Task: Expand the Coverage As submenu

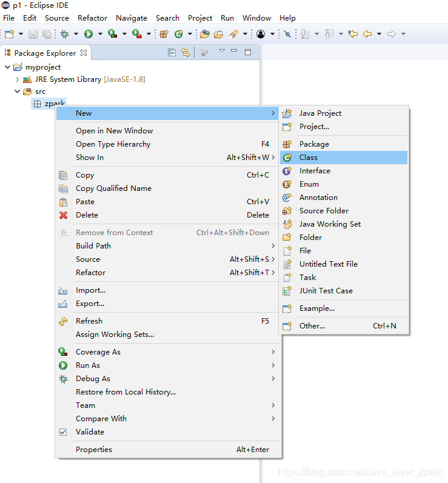Action: pos(168,351)
